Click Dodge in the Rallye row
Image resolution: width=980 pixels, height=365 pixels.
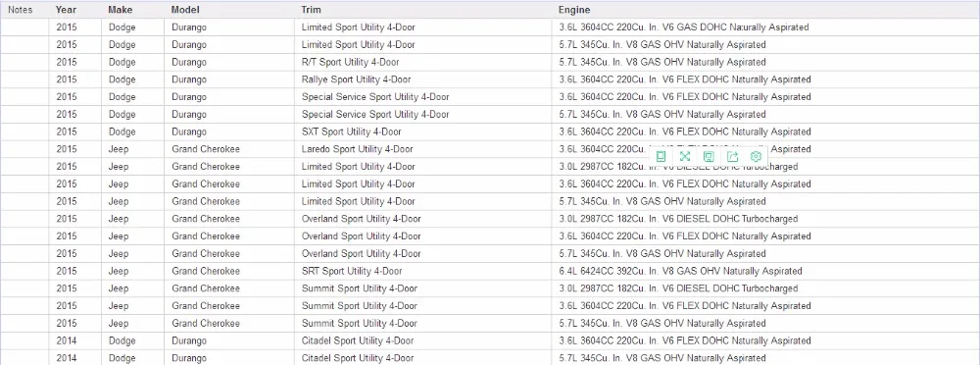click(122, 79)
